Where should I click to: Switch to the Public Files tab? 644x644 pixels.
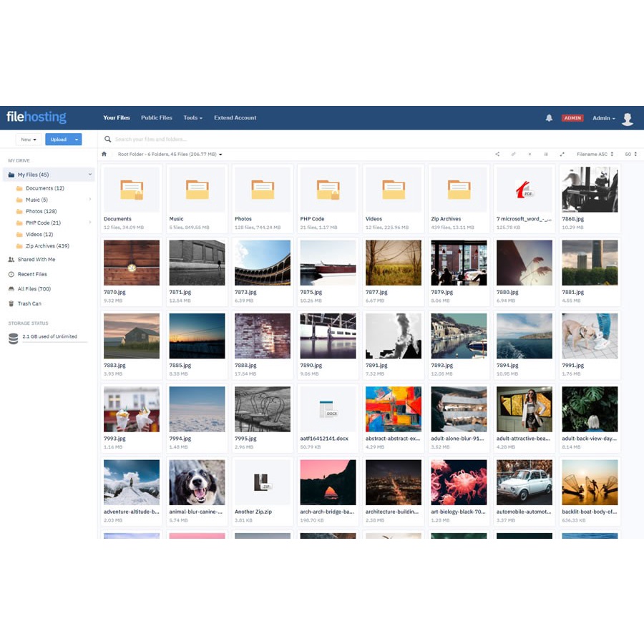click(x=156, y=117)
